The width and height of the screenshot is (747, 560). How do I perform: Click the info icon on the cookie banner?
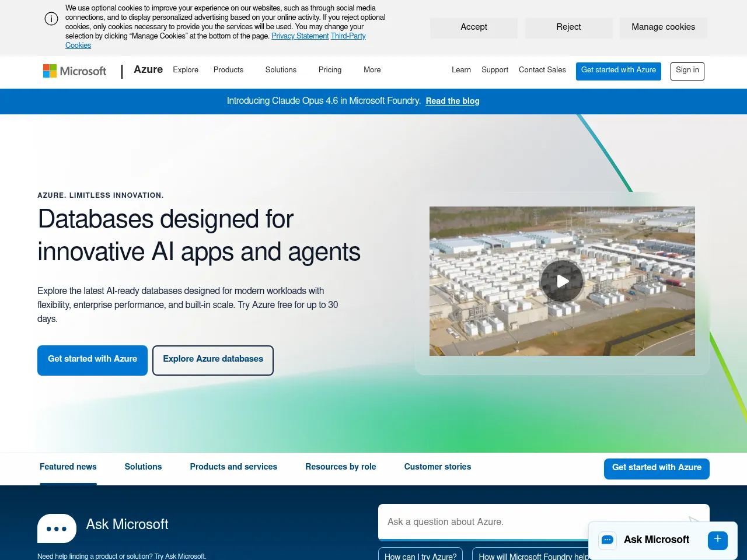tap(51, 19)
